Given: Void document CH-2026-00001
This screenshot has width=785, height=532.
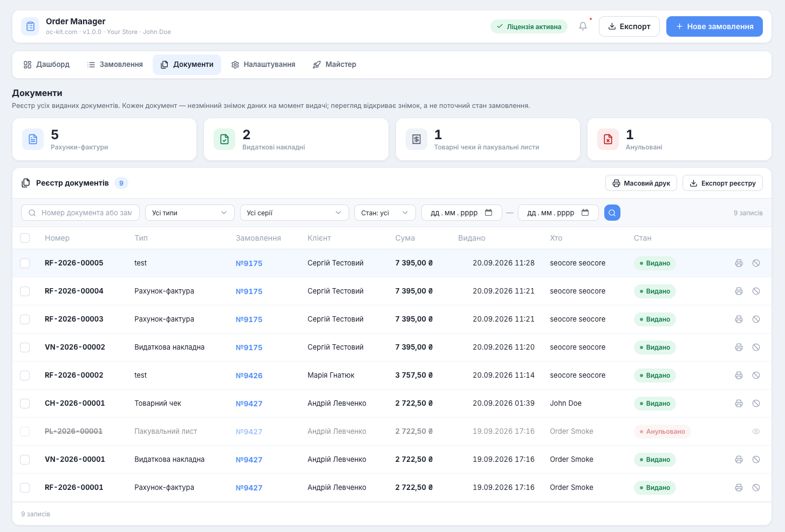Looking at the screenshot, I should coord(756,404).
